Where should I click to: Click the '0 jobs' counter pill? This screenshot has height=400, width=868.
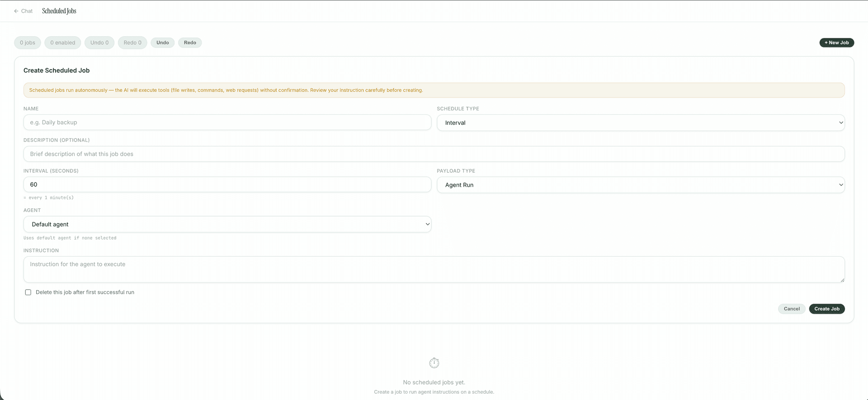(x=28, y=43)
